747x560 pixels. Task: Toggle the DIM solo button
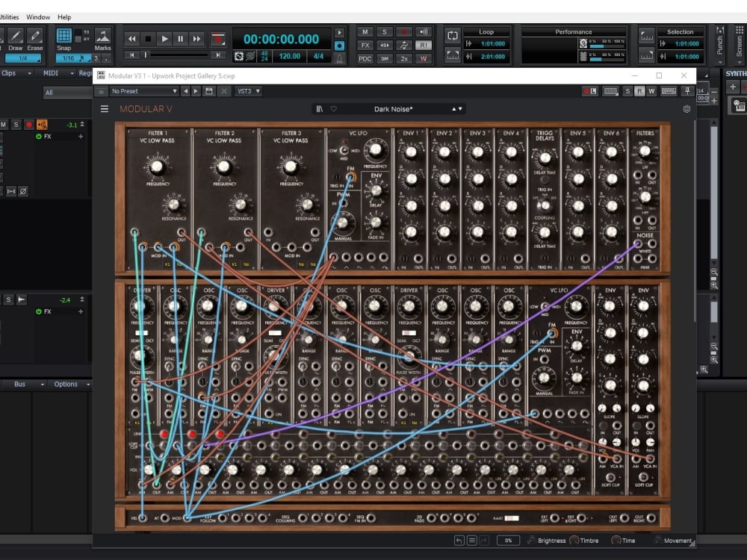point(385,58)
